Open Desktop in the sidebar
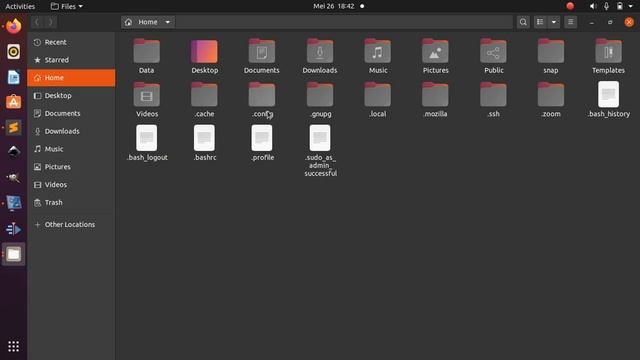The width and height of the screenshot is (640, 360). [x=71, y=96]
